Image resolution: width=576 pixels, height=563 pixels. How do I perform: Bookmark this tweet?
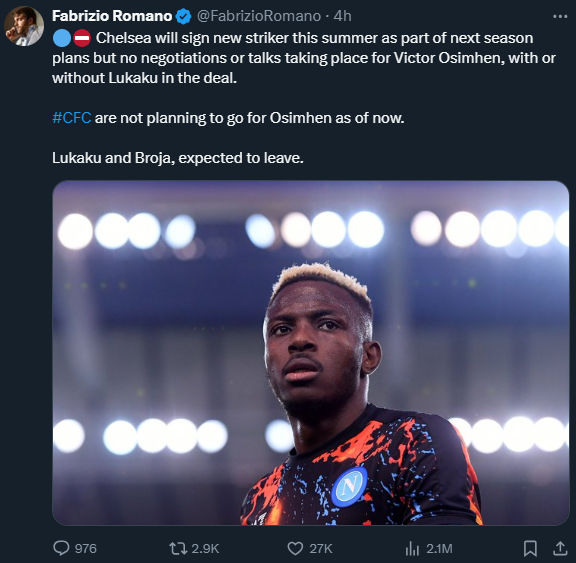(x=530, y=548)
